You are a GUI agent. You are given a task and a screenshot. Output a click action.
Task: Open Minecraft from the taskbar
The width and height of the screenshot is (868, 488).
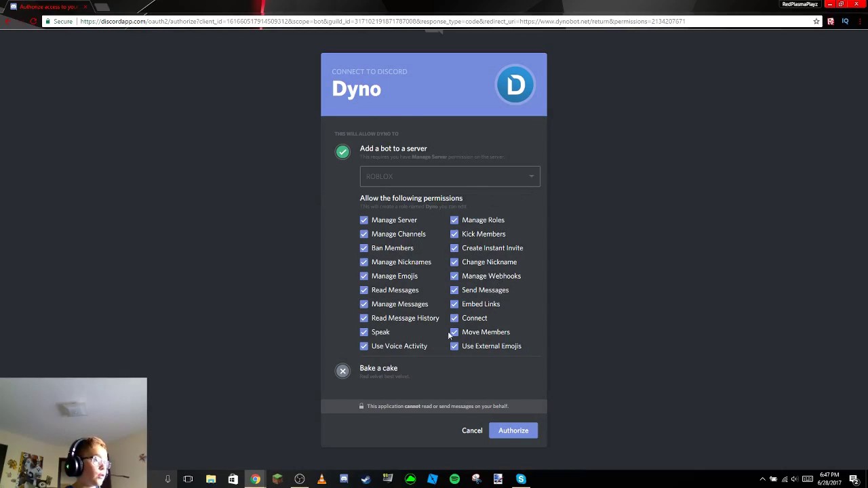coord(277,479)
